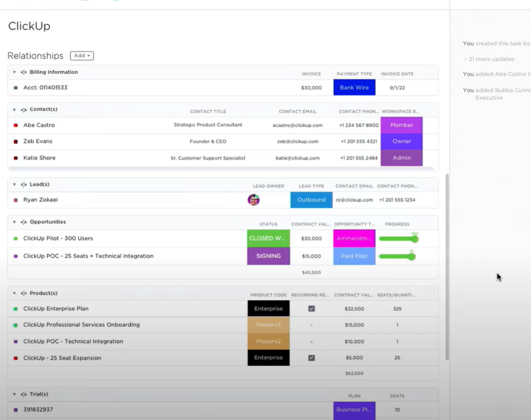Collapse the Billing Information section
The width and height of the screenshot is (531, 420).
14,72
